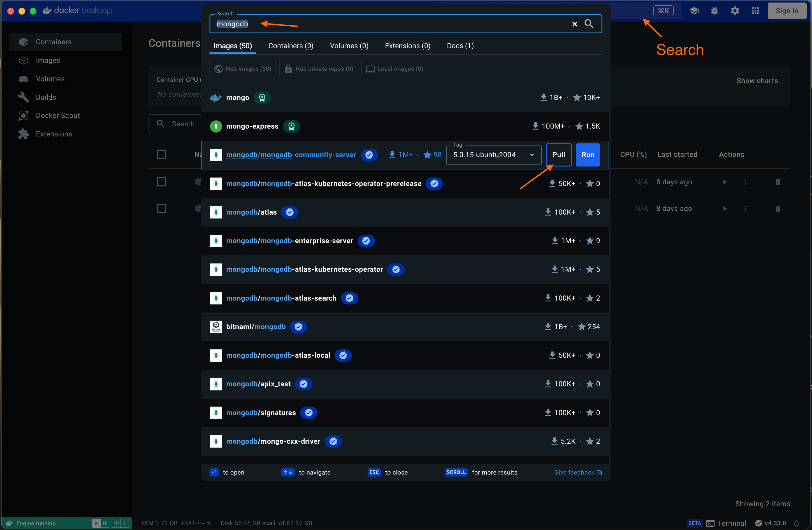The height and width of the screenshot is (530, 812).
Task: Pull the mongodb-community-server image
Action: click(x=558, y=154)
